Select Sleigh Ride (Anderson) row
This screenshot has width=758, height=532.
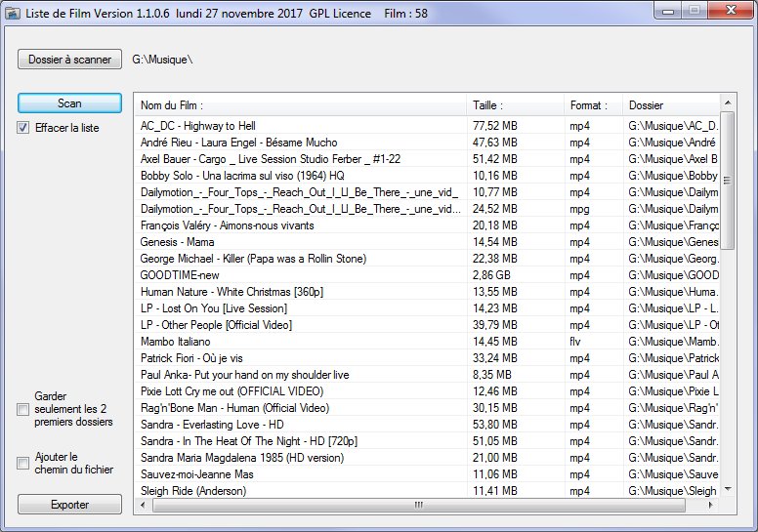[427, 491]
